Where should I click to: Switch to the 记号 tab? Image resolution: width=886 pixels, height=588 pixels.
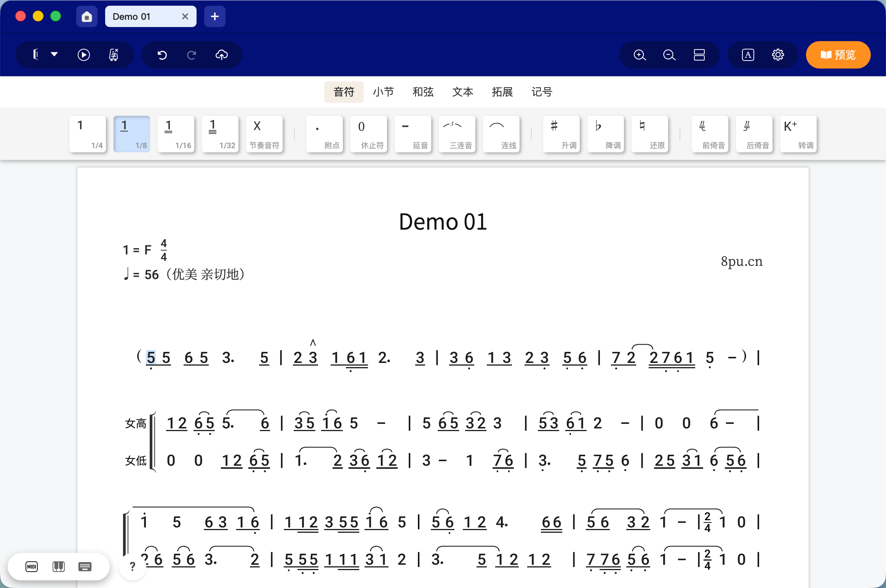[542, 92]
